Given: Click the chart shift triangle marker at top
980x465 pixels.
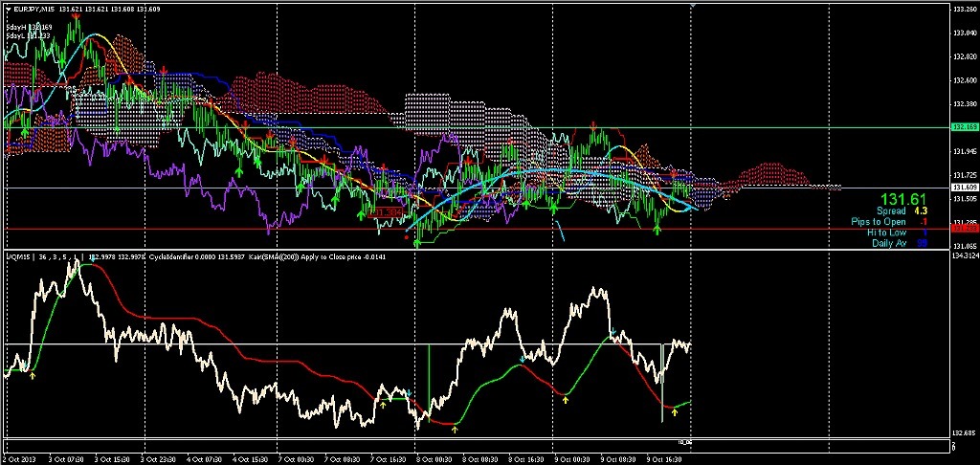Looking at the screenshot, I should (x=691, y=5).
